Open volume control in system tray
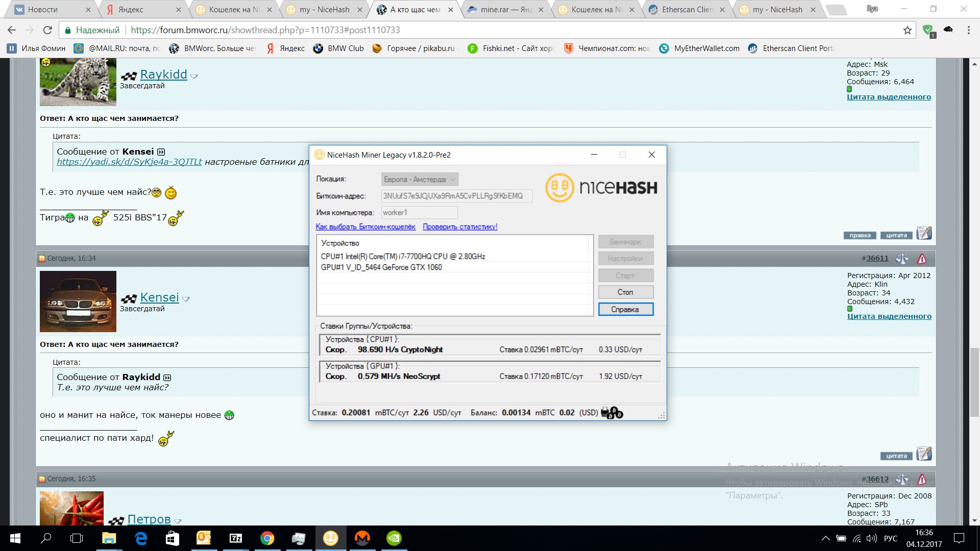Image resolution: width=980 pixels, height=551 pixels. point(871,538)
